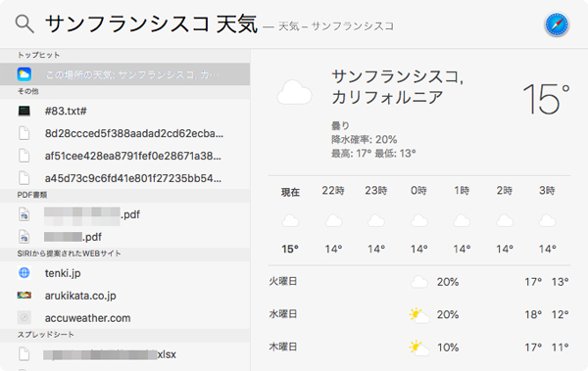Open the af51cee428ea8791fef0e28671a38 file result

tap(124, 156)
